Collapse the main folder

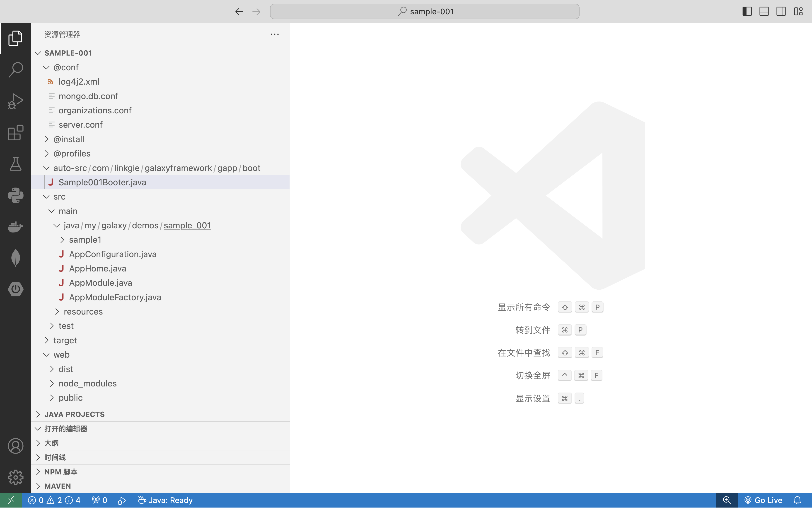(160, 211)
